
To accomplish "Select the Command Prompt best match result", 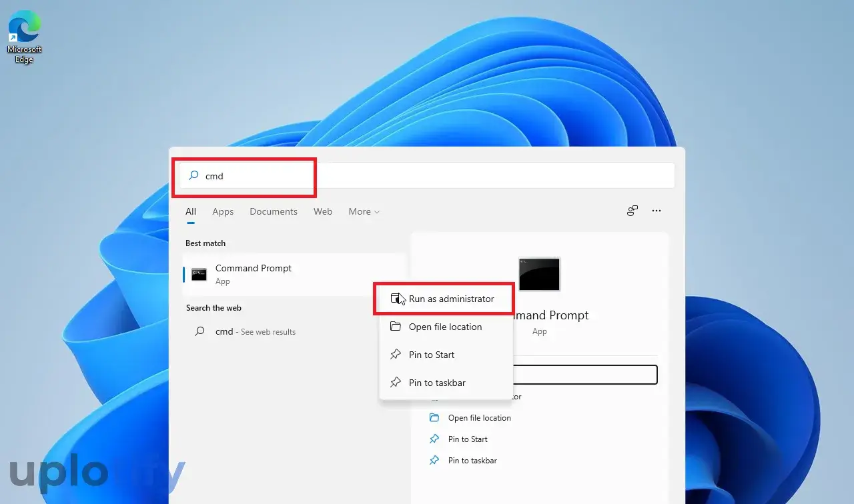I will (294, 274).
